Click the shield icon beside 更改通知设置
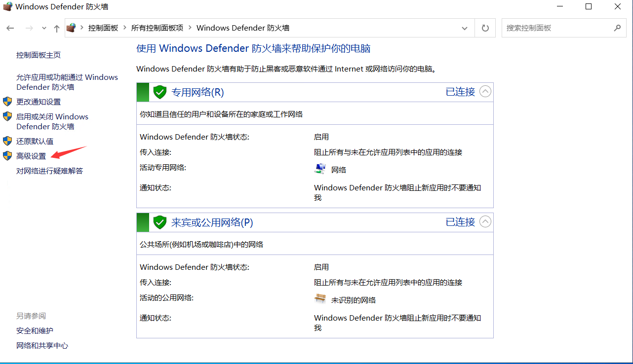633x364 pixels. tap(7, 102)
